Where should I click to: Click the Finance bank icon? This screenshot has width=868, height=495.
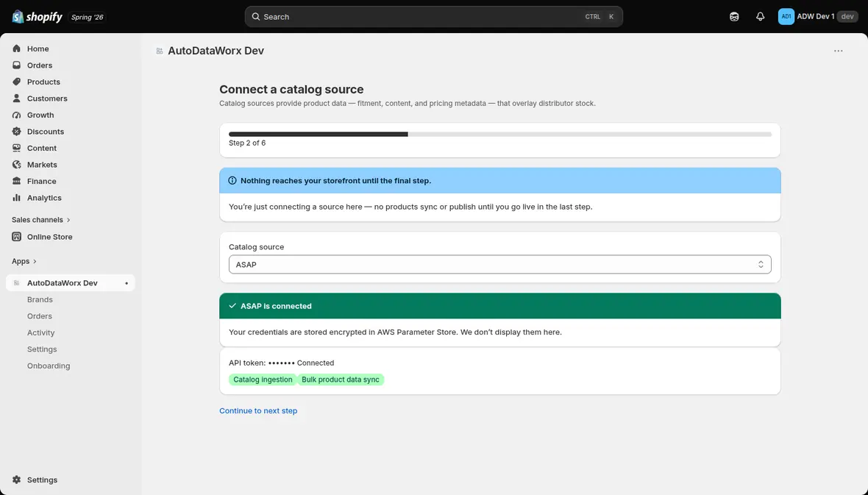tap(17, 182)
